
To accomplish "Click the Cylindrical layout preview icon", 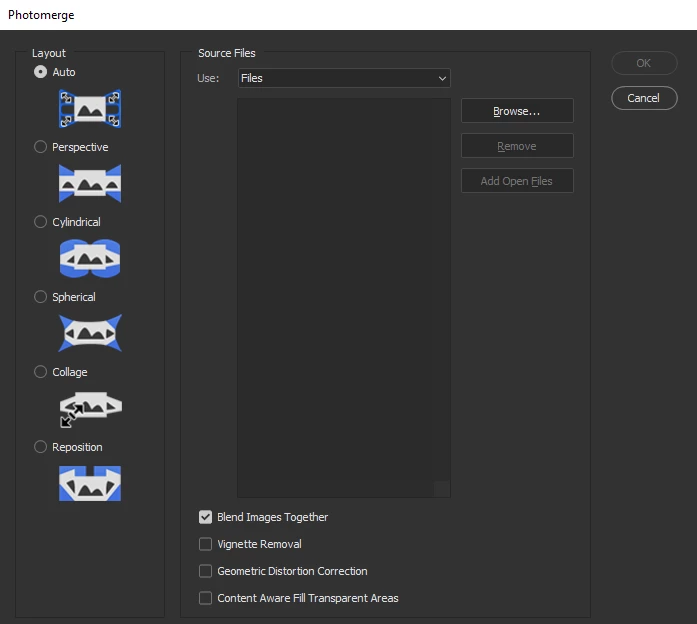I will coord(90,258).
